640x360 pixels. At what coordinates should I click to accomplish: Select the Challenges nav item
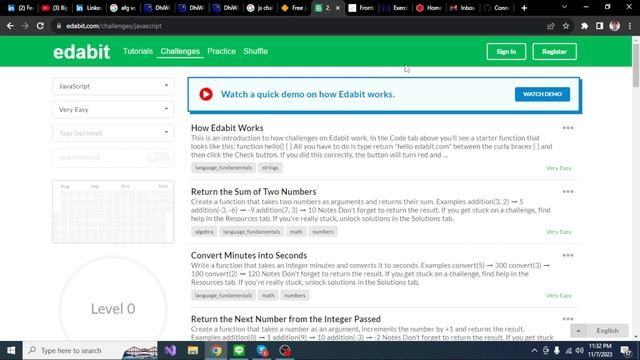180,51
